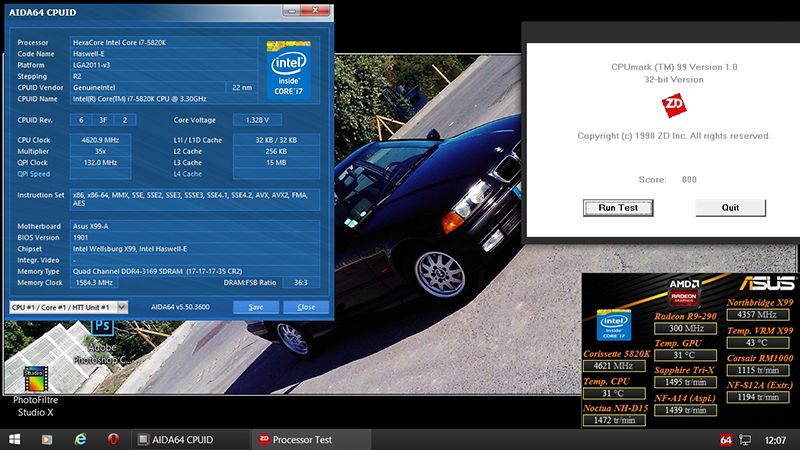The width and height of the screenshot is (800, 450).
Task: Click the L1 cache value '32 KB / 32 KB'
Action: click(276, 140)
